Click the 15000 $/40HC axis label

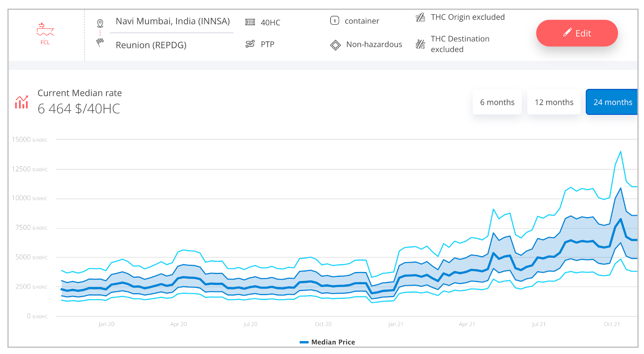pos(29,140)
